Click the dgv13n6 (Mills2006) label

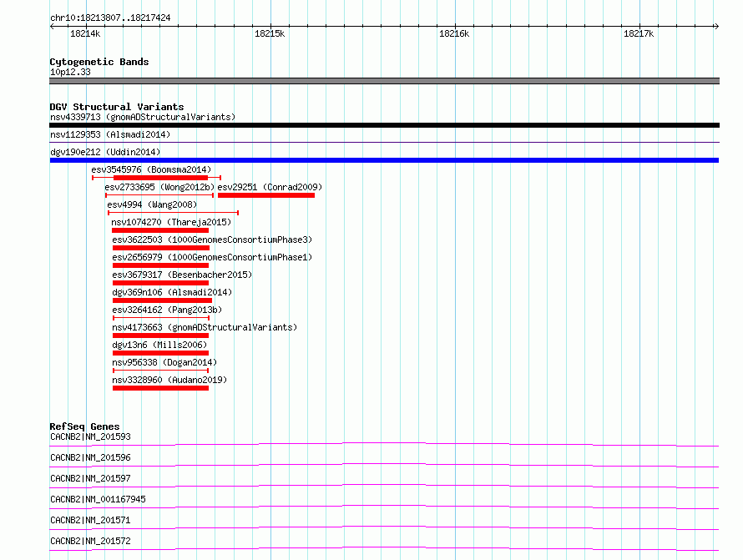159,345
